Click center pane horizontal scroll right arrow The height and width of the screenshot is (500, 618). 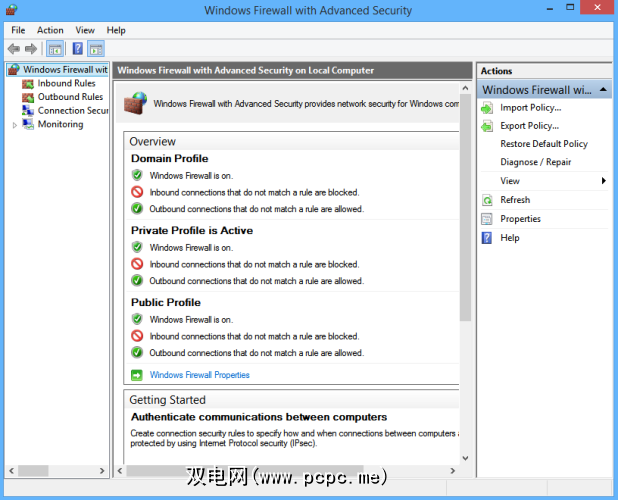452,471
